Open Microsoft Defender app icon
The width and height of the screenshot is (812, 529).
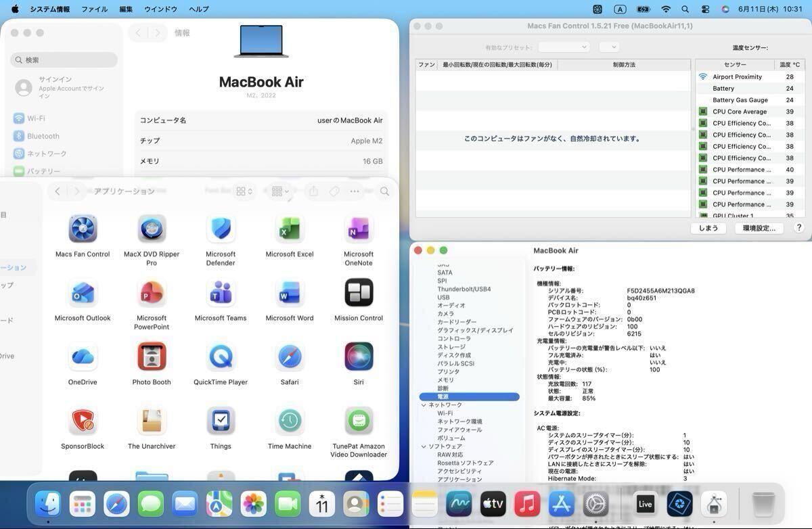(x=221, y=229)
